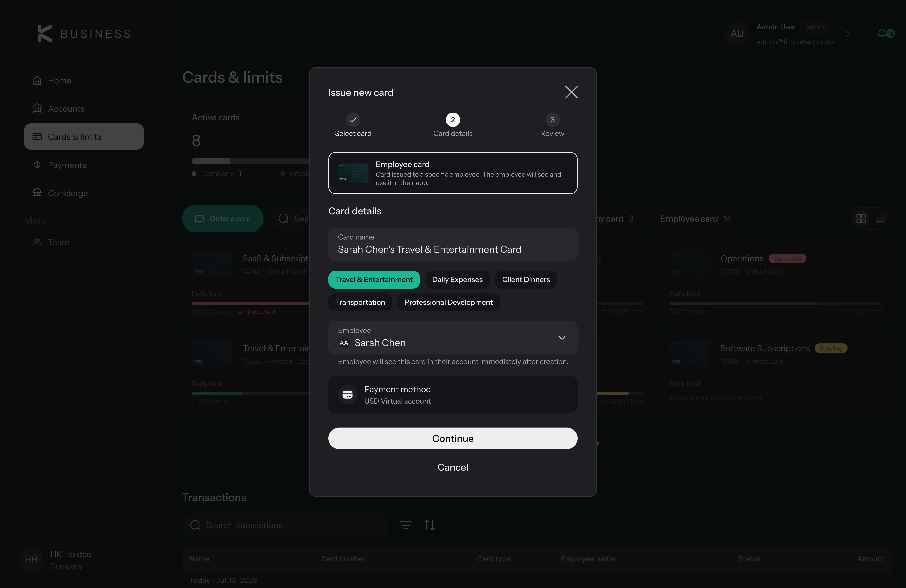906x588 pixels.
Task: Click Sarah Chen's AA avatar
Action: tap(344, 343)
